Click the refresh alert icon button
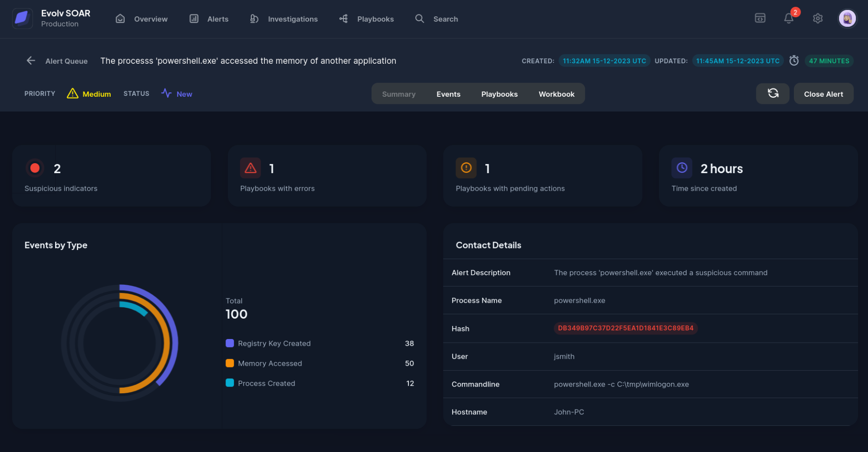The width and height of the screenshot is (868, 452). coord(773,94)
